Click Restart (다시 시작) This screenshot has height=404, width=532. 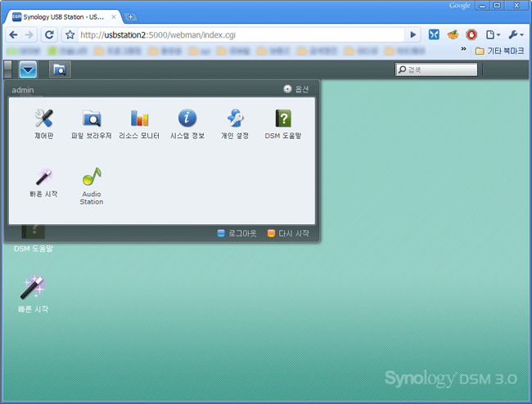click(x=288, y=233)
